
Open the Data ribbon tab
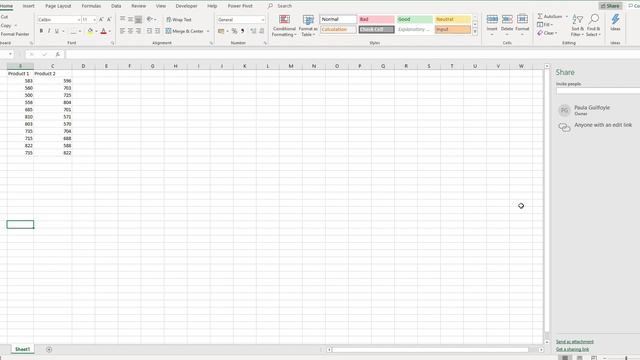(x=116, y=6)
